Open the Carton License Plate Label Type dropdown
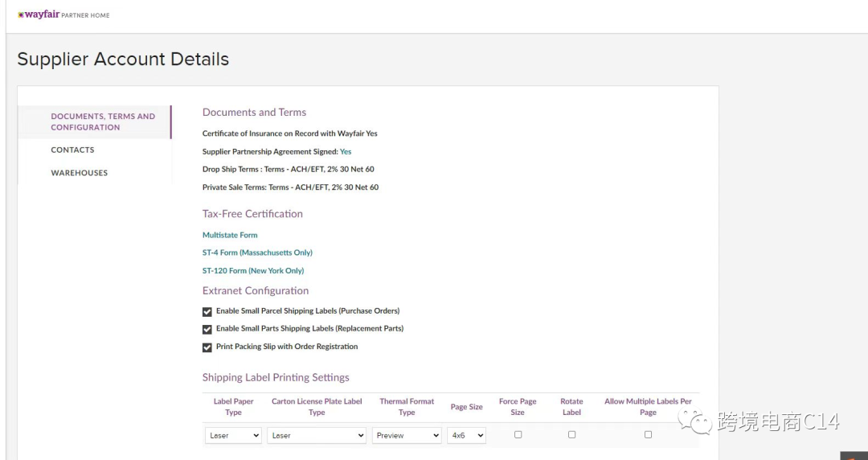Viewport: 868px width, 460px height. pos(317,435)
